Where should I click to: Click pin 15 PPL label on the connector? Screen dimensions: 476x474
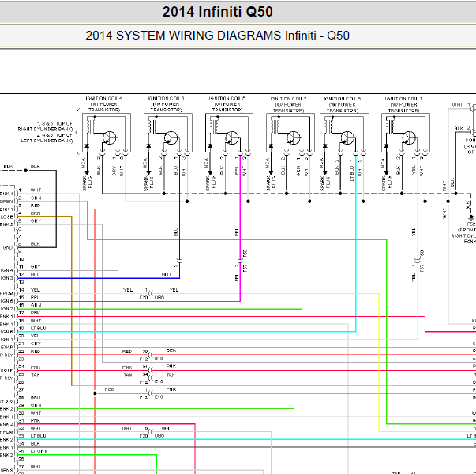coord(36,298)
